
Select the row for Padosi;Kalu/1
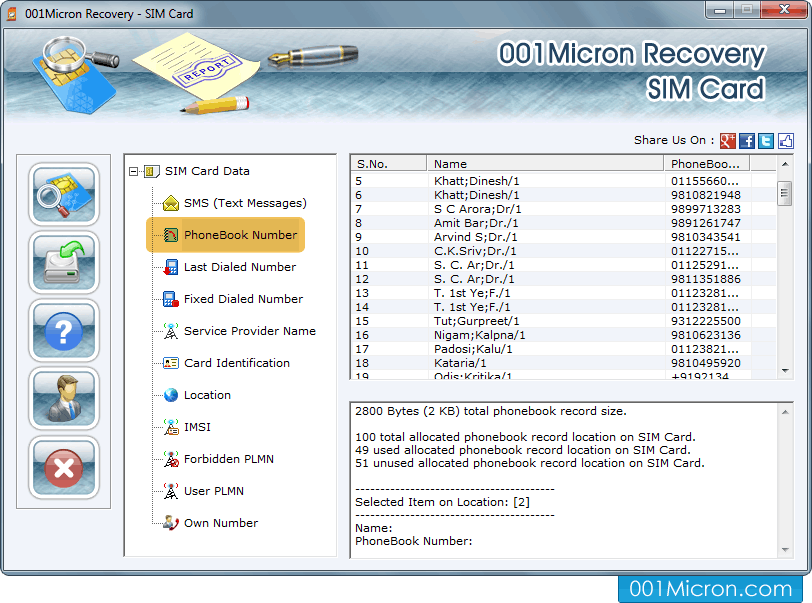pyautogui.click(x=564, y=349)
